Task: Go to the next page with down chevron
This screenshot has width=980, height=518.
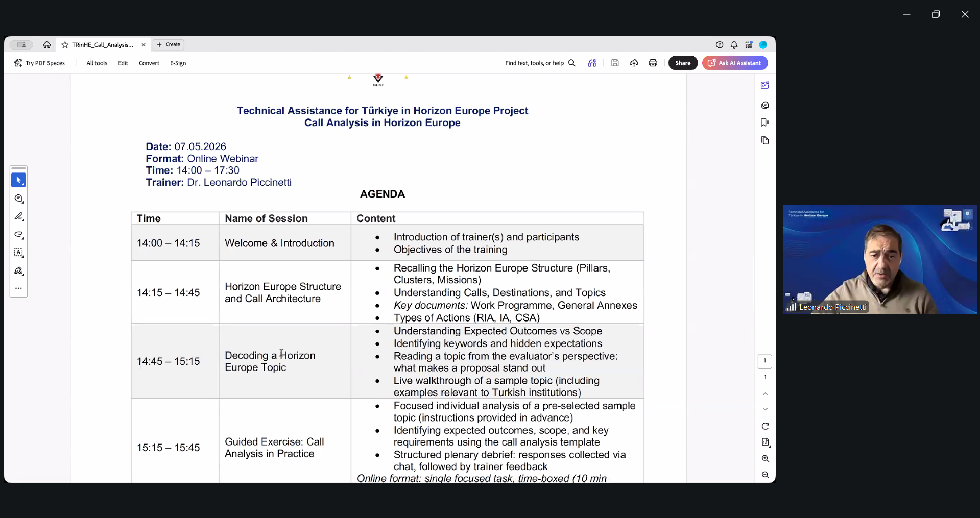Action: [765, 409]
